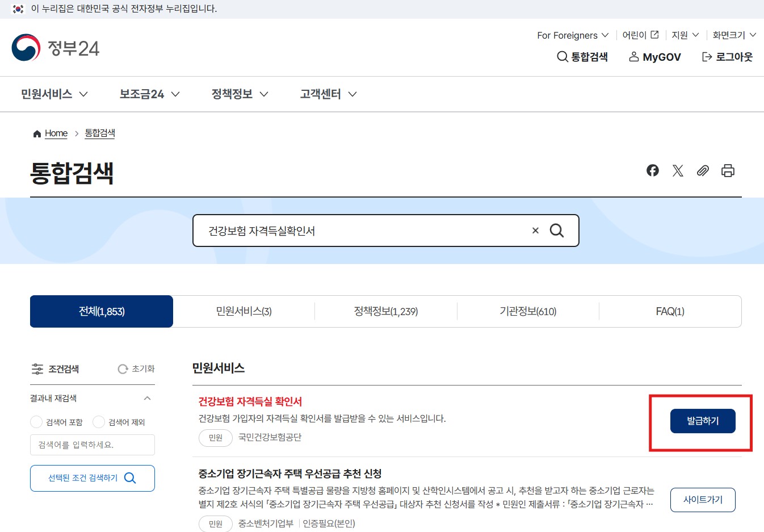Click the Facebook share icon
This screenshot has height=532, width=764.
pos(653,170)
